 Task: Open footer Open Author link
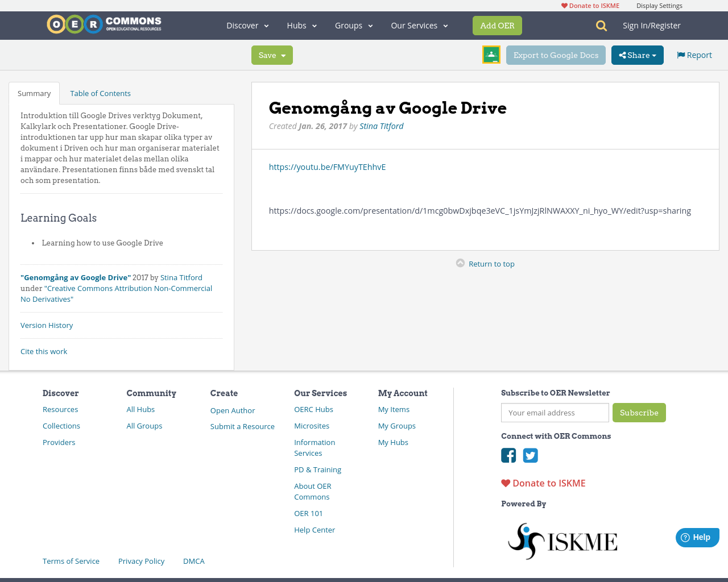[233, 410]
